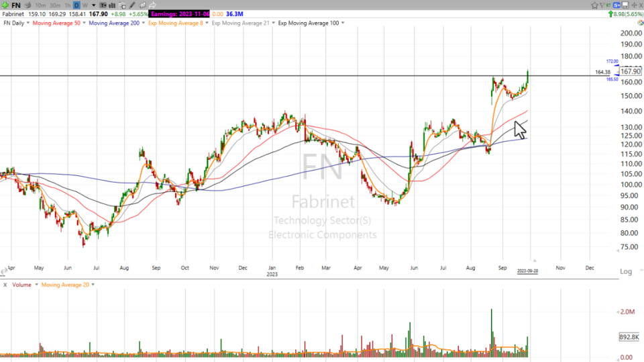Viewport: 644px width, 362px height.
Task: Favorite FN with the star icon
Action: 594,5
